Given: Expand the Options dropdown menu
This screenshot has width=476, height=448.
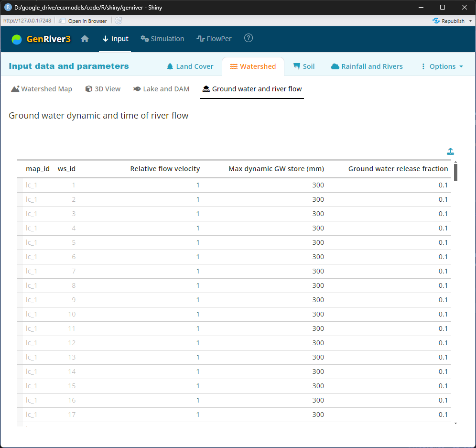Looking at the screenshot, I should 442,66.
